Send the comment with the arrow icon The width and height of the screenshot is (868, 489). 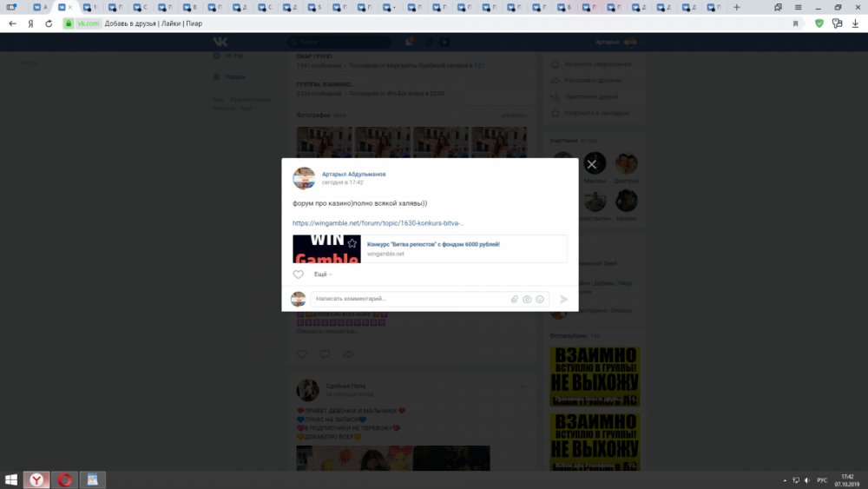(x=563, y=299)
